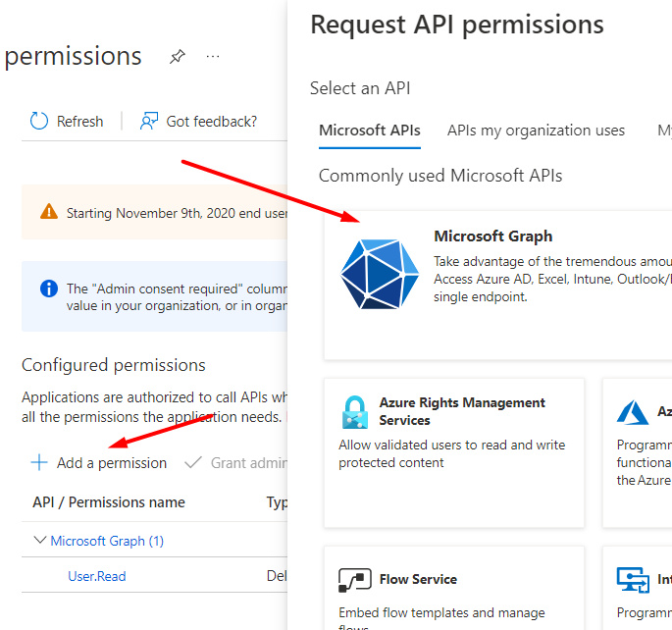Click Add a permission
The height and width of the screenshot is (630, 672).
112,463
